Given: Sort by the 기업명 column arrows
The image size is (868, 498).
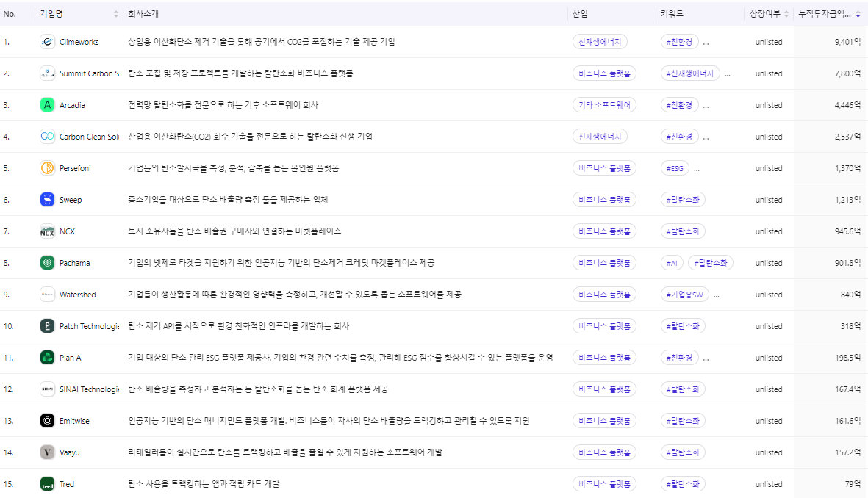Looking at the screenshot, I should [x=116, y=14].
